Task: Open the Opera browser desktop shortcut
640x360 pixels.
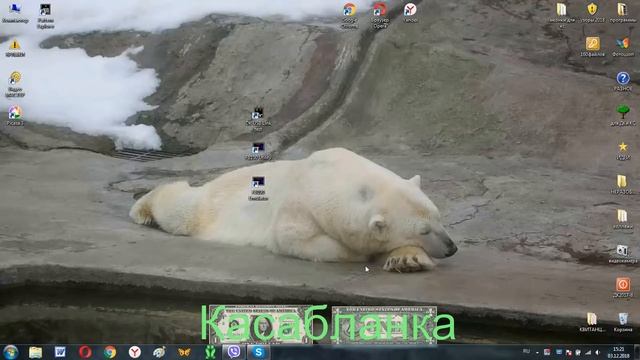Action: pos(380,16)
